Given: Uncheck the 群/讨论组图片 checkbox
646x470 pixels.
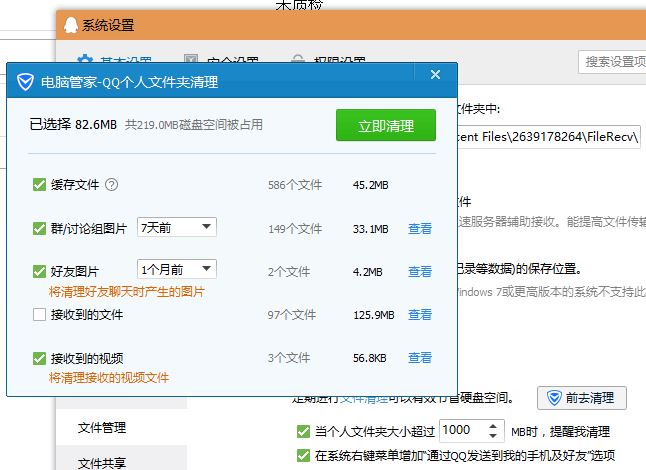Looking at the screenshot, I should click(x=39, y=228).
